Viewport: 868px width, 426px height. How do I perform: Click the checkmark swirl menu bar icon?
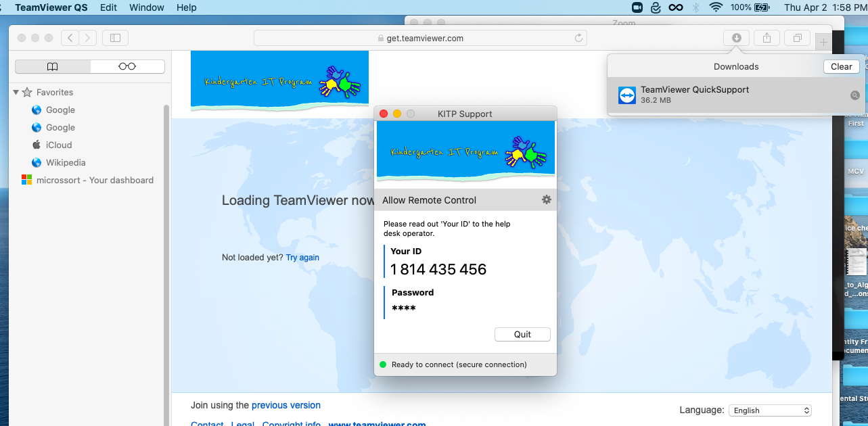point(656,7)
